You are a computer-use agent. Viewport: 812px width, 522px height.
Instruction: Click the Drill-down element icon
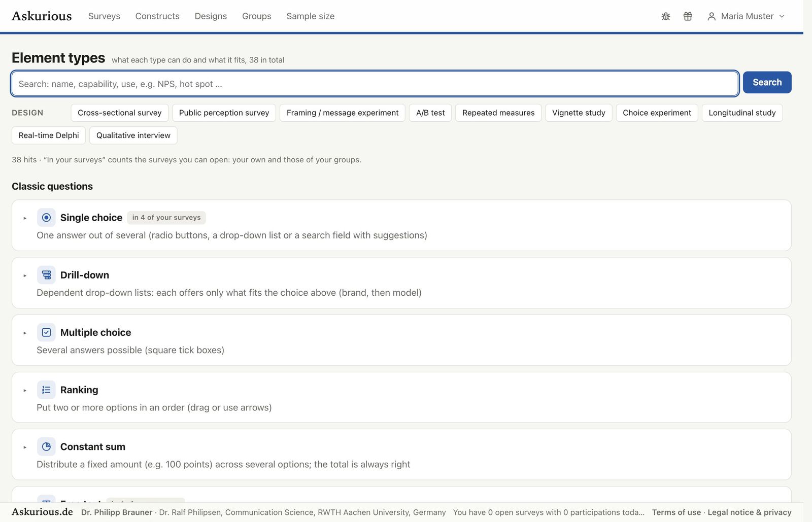coord(46,275)
